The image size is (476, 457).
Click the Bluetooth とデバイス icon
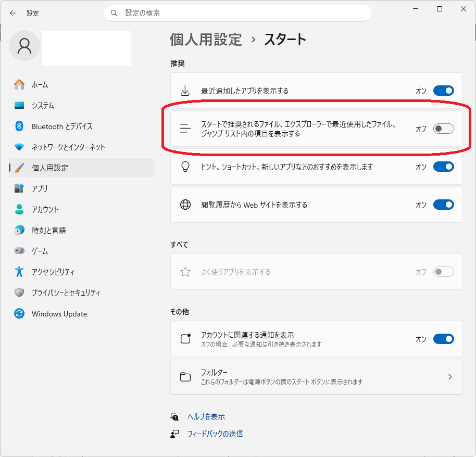(19, 126)
